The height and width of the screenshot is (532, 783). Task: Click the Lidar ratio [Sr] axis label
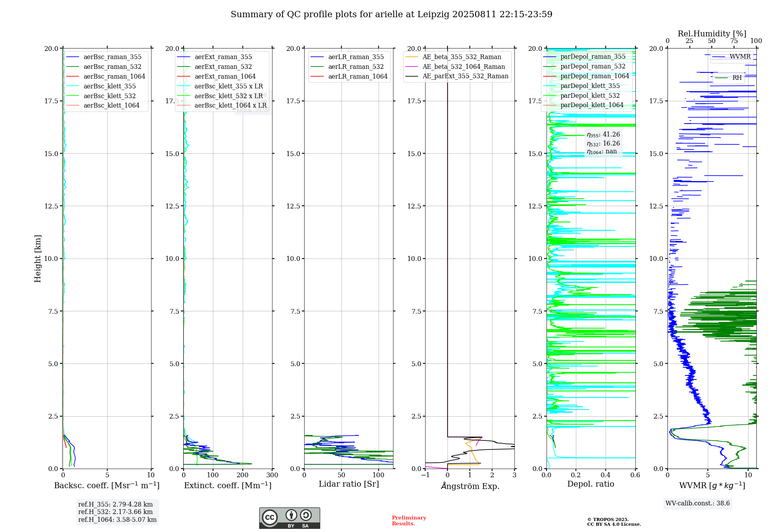click(349, 484)
